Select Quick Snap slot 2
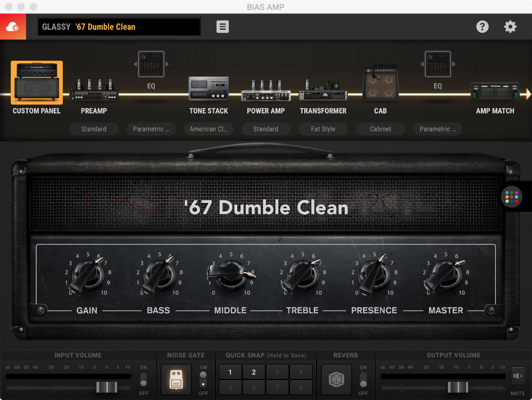Screen dimensions: 532x400 (253, 371)
